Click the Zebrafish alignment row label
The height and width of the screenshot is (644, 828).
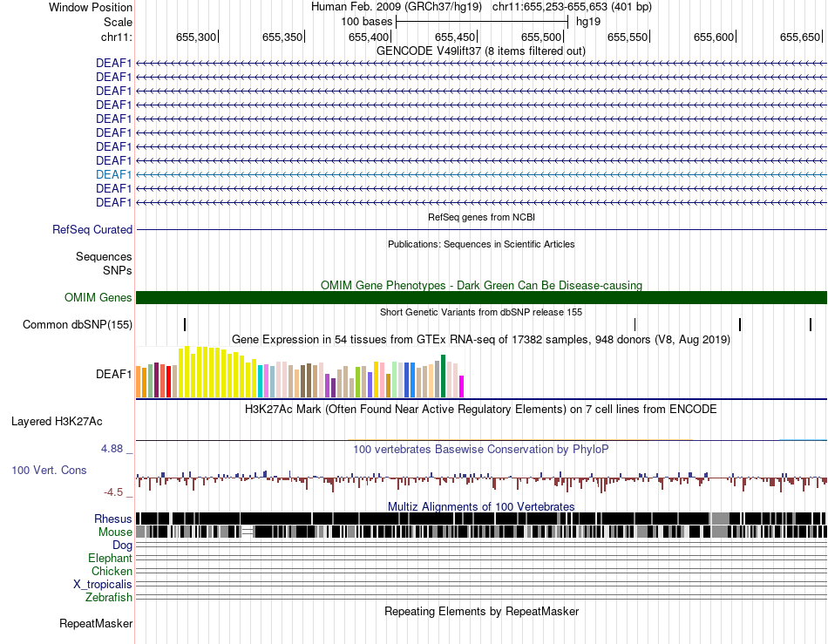109,597
